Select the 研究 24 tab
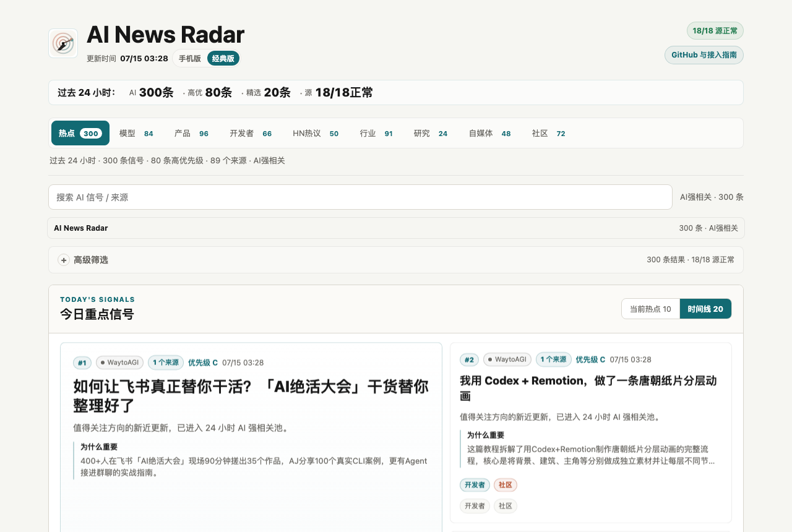792x532 pixels. pyautogui.click(x=431, y=133)
